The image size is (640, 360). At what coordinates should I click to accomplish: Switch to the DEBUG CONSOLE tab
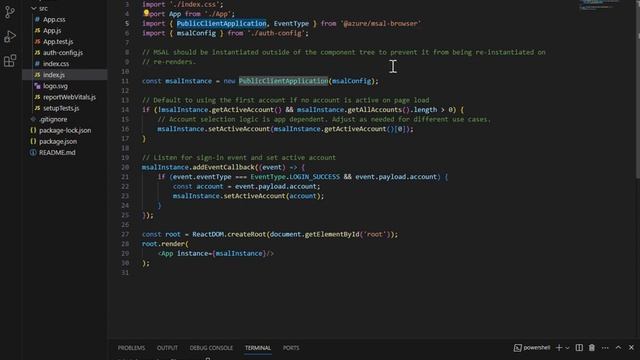pyautogui.click(x=211, y=348)
